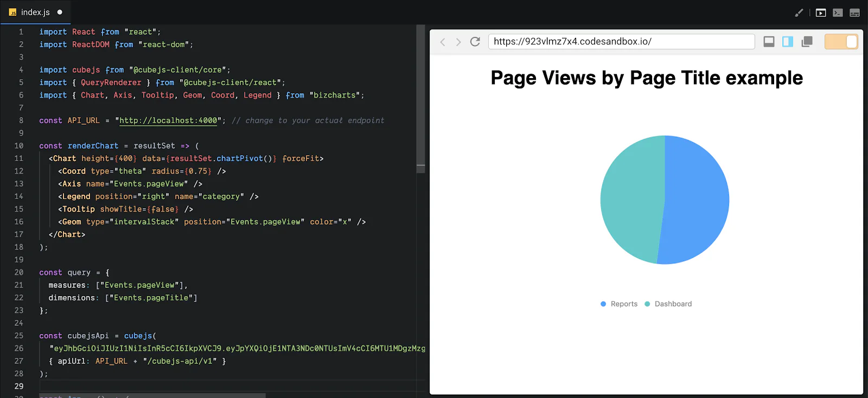This screenshot has height=398, width=868.
Task: Show the browser preview pane
Action: coord(821,12)
